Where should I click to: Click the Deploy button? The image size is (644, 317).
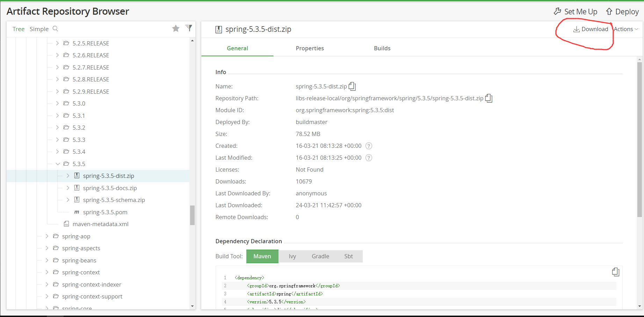pos(622,12)
